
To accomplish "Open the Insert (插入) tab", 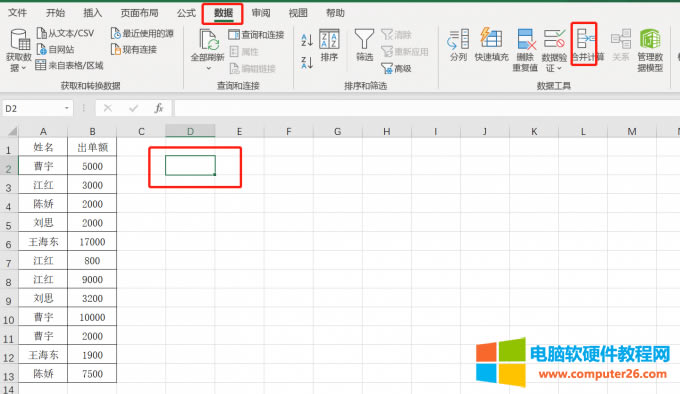I will 92,13.
